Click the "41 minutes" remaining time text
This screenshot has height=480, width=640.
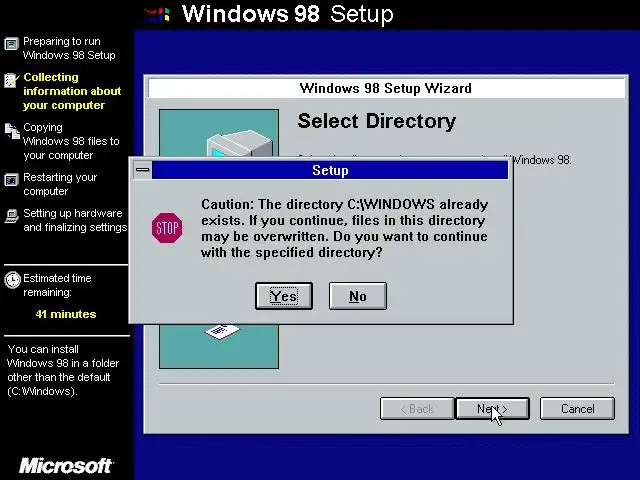pyautogui.click(x=66, y=314)
